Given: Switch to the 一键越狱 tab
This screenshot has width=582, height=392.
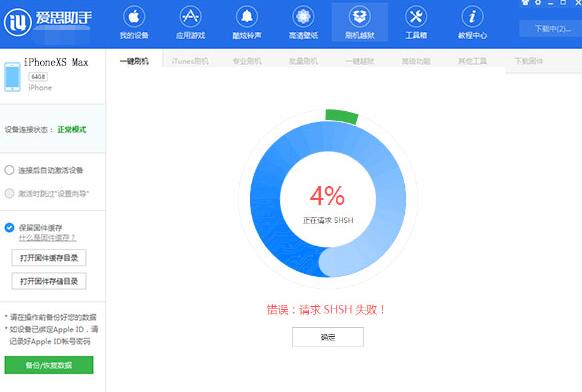Looking at the screenshot, I should pos(360,61).
